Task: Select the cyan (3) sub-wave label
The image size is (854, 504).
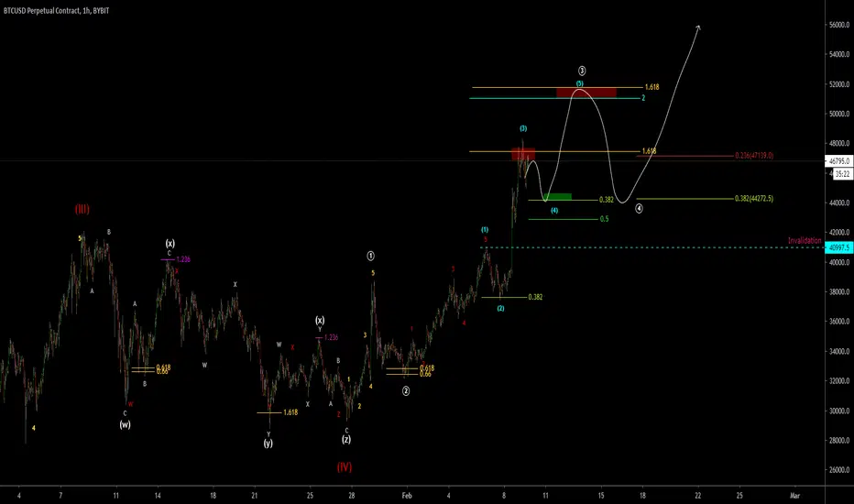Action: 523,128
